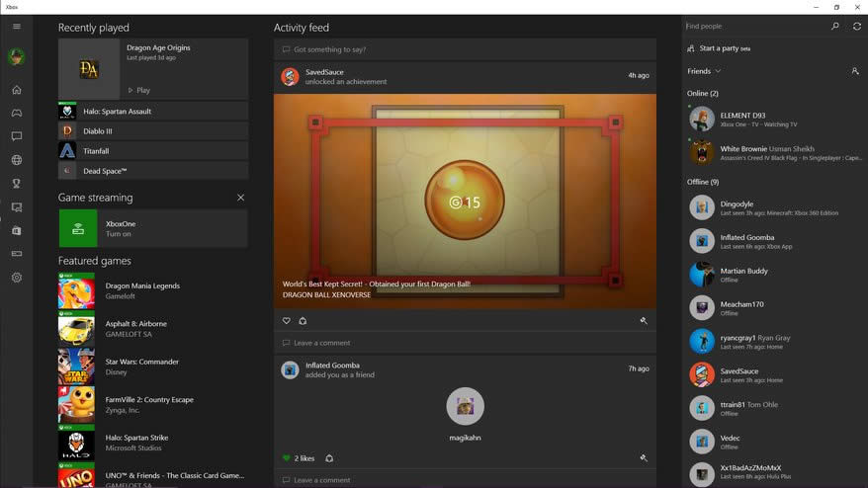Open friend suggestions icon beside Friends
This screenshot has height=488, width=868.
(855, 71)
